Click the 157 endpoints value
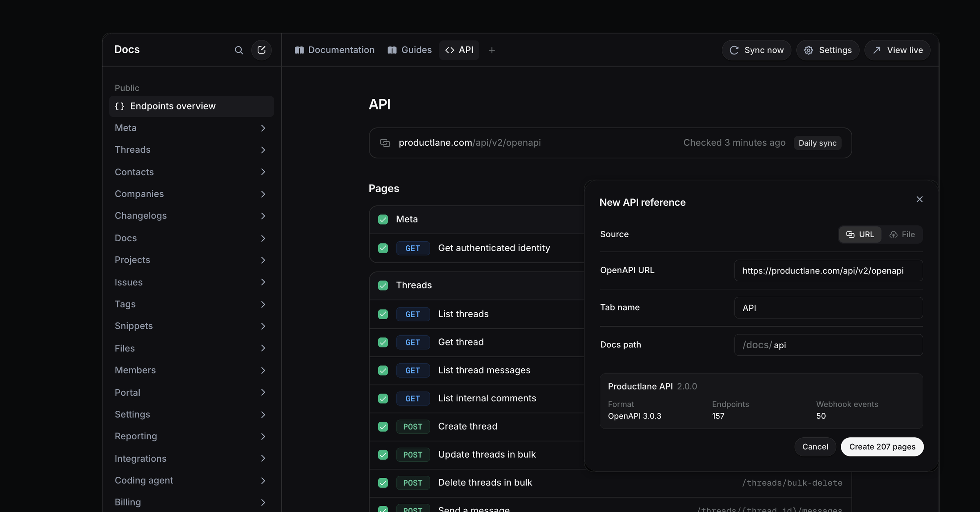The height and width of the screenshot is (512, 980). 718,416
